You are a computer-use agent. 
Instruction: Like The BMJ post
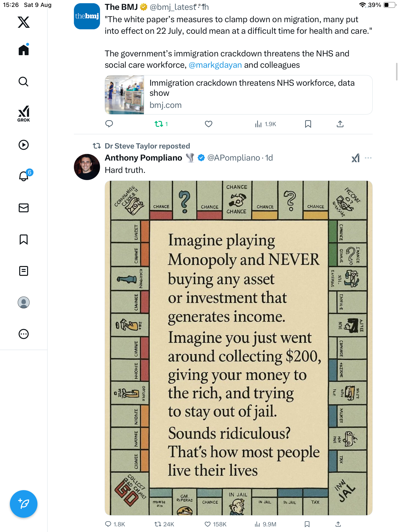[208, 124]
